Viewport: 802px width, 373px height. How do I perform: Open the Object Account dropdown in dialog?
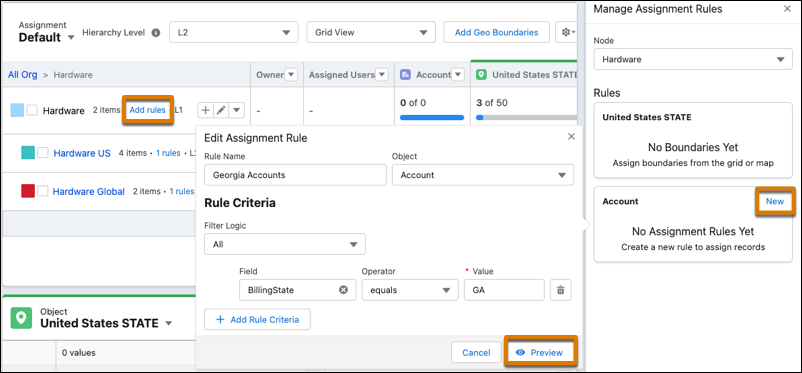point(483,175)
